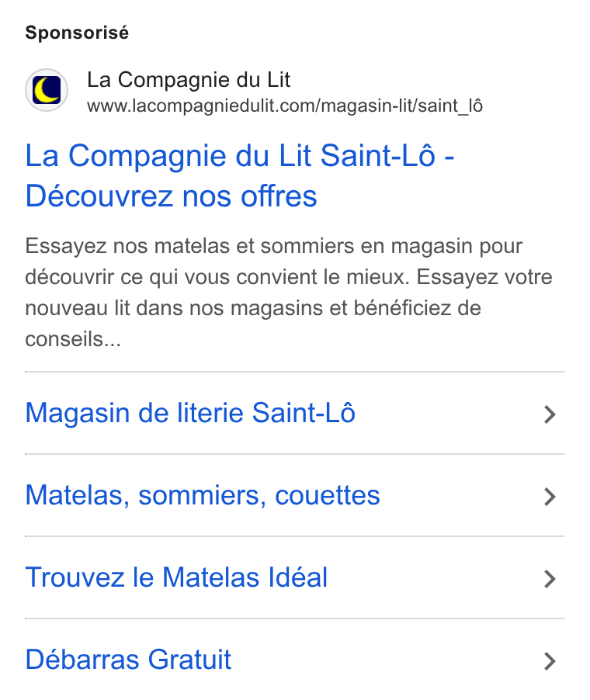Click the advertiser name La Compagnie du Lit
The height and width of the screenshot is (700, 590).
point(189,80)
